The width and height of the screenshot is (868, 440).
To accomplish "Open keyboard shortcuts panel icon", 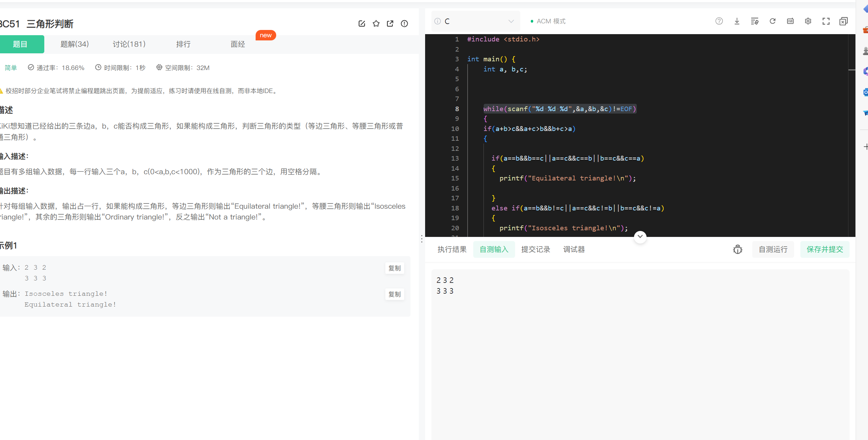I will click(790, 21).
